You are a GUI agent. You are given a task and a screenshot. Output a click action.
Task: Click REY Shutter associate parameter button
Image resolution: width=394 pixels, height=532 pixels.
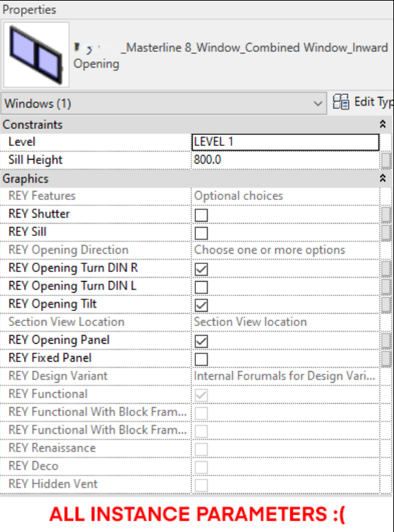pos(386,215)
